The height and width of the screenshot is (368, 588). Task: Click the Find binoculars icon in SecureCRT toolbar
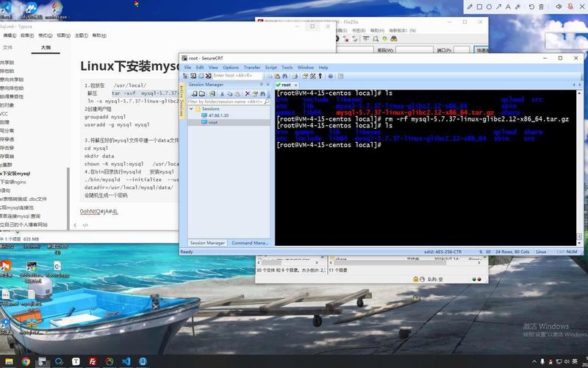pyautogui.click(x=284, y=76)
